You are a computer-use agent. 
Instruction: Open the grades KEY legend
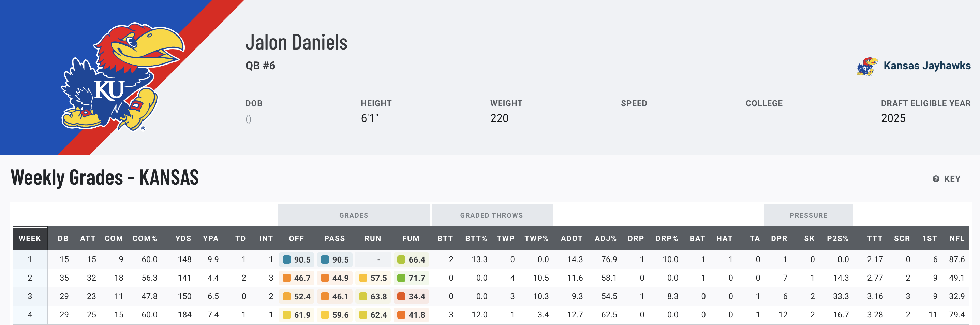pyautogui.click(x=952, y=179)
